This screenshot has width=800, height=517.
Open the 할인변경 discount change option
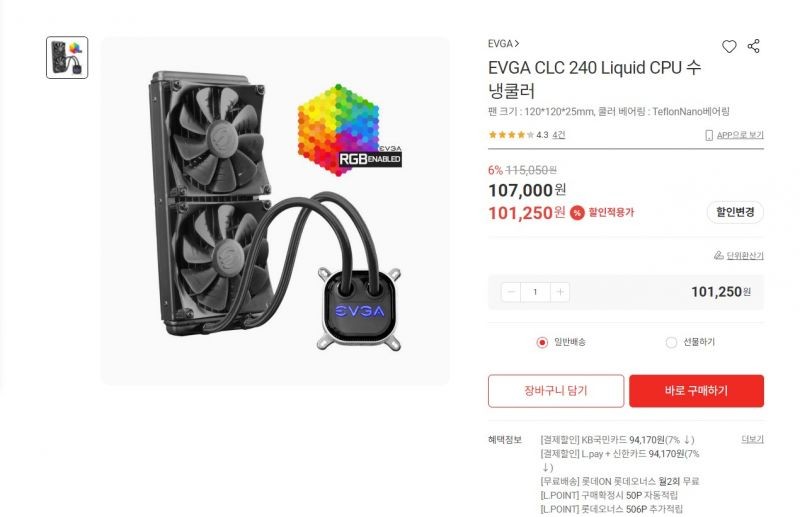point(735,212)
